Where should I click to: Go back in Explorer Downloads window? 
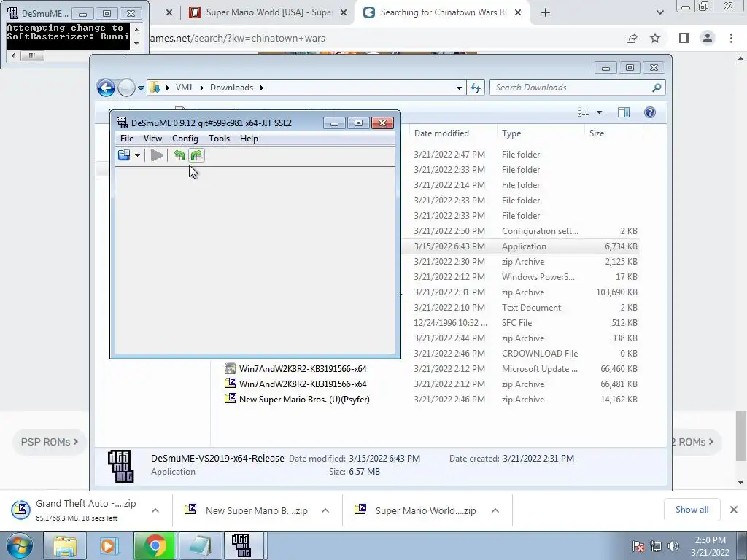click(106, 87)
